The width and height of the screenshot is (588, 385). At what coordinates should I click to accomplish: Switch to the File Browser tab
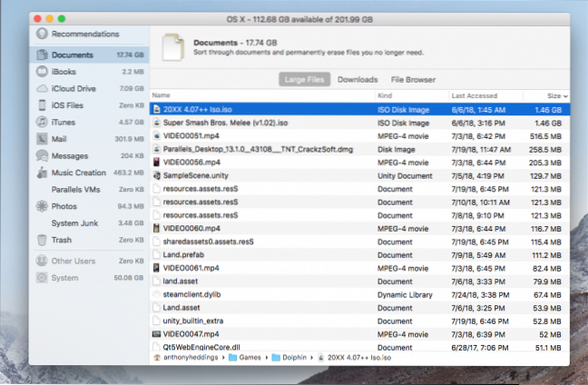click(415, 80)
